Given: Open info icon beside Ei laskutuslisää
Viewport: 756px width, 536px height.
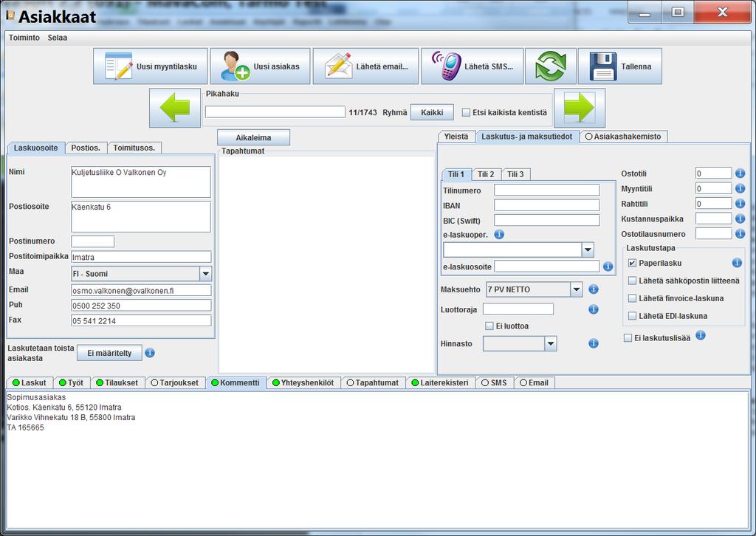Looking at the screenshot, I should coord(701,335).
